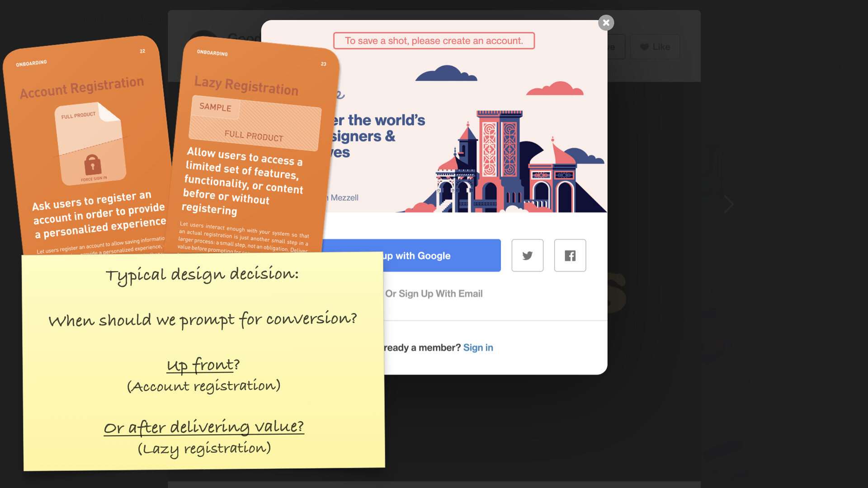This screenshot has width=868, height=488.
Task: Click underlined 'Or after delivering value?' text
Action: [x=204, y=427]
